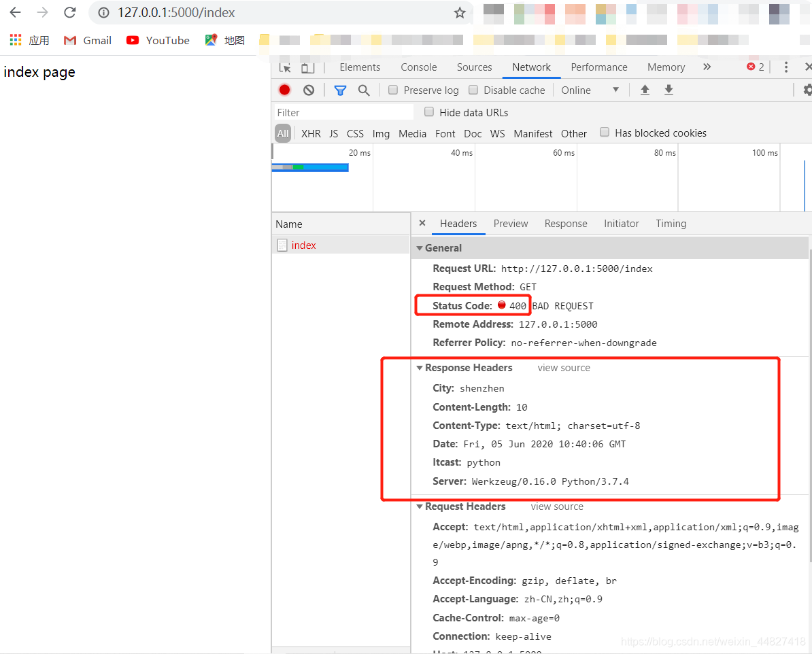Screen dimensions: 812x654
Task: Switch to the Memory tab
Action: 666,67
